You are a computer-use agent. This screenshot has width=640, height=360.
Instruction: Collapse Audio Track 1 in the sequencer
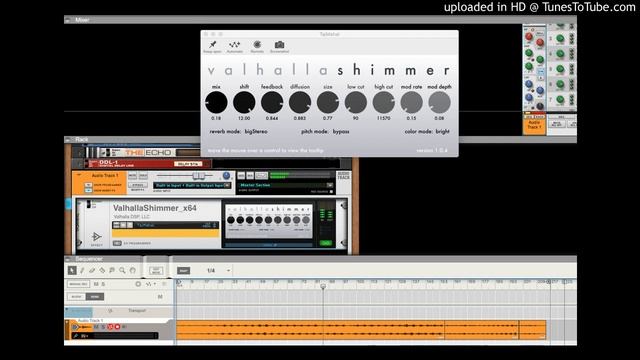click(67, 323)
